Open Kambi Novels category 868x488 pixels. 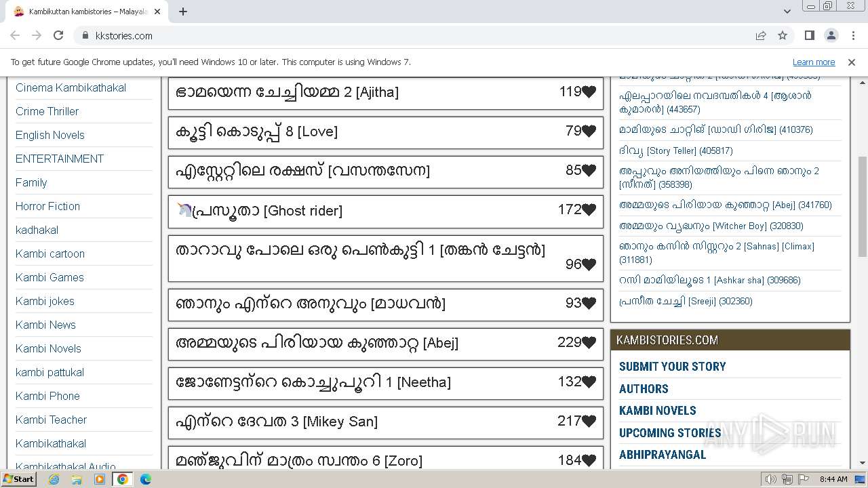tap(48, 348)
